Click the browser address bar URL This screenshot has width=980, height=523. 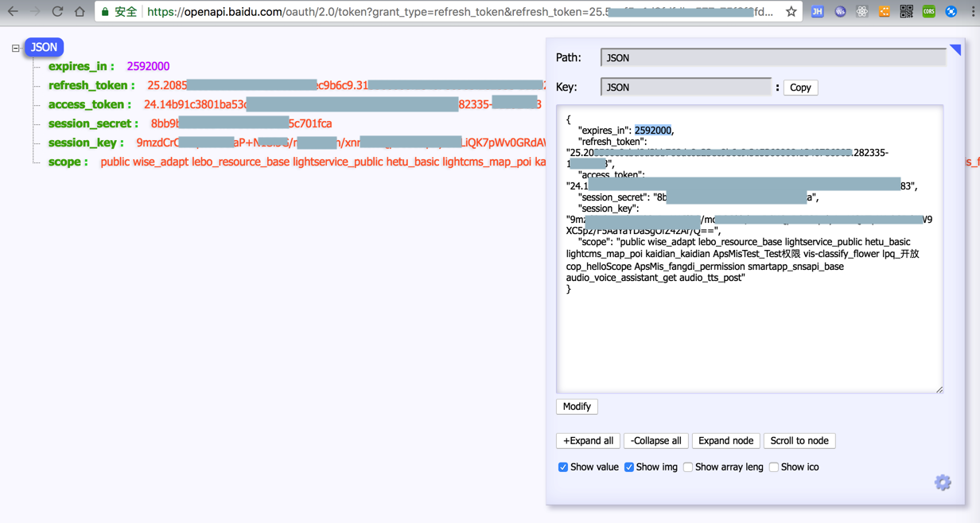460,12
